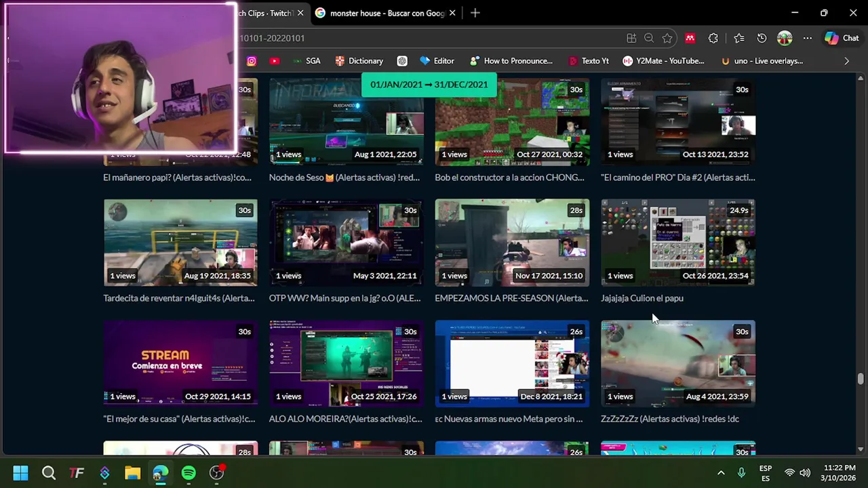Viewport: 868px width, 488px height.
Task: Open the Dictionary bookmark
Action: 359,61
